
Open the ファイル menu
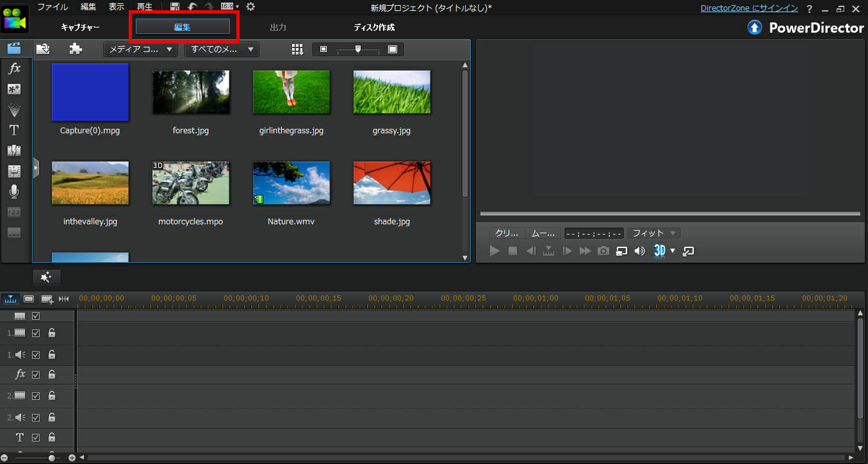tap(53, 7)
